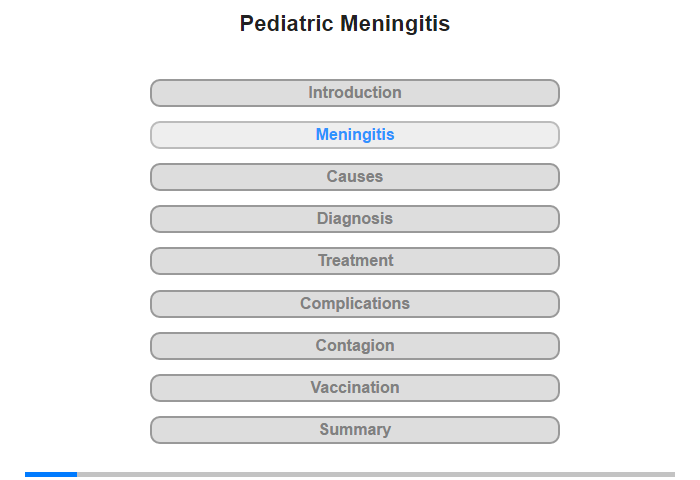Open the Diagnosis chapter
This screenshot has width=700, height=480.
pyautogui.click(x=355, y=219)
